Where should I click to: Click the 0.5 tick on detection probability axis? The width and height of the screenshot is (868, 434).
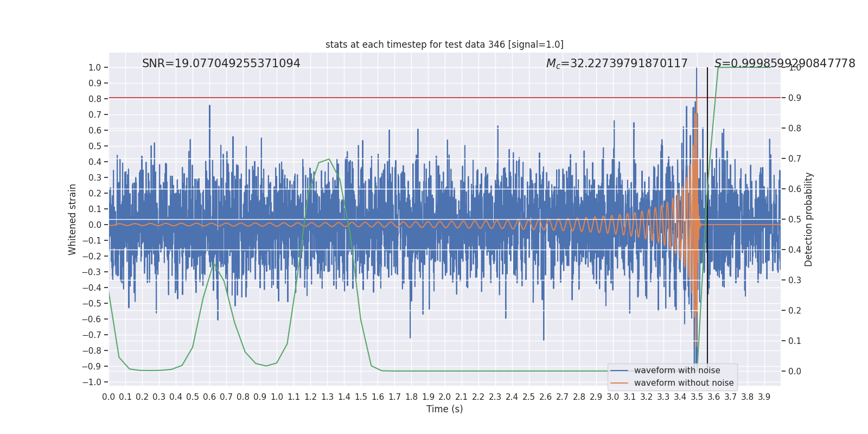(795, 219)
